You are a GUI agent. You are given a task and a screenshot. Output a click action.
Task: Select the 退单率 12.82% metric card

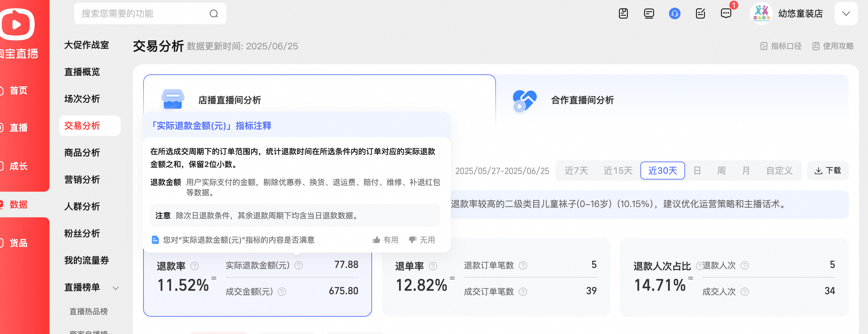[x=496, y=278]
